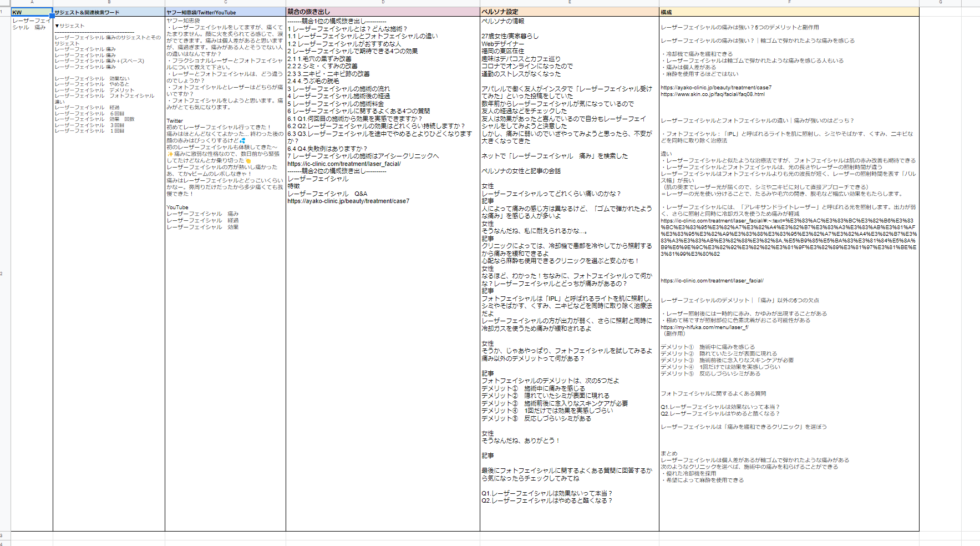980x546 pixels.
Task: Select the サジェスト&関連検索ワード header cell
Action: (x=109, y=12)
